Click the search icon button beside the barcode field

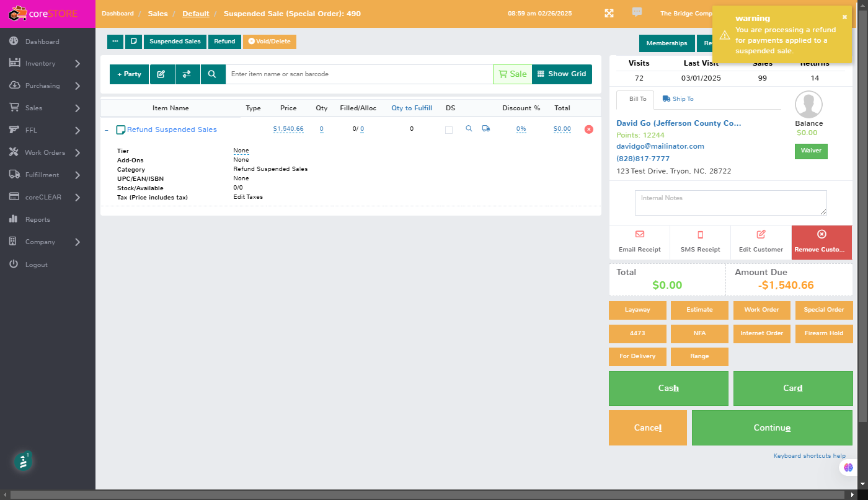[212, 74]
